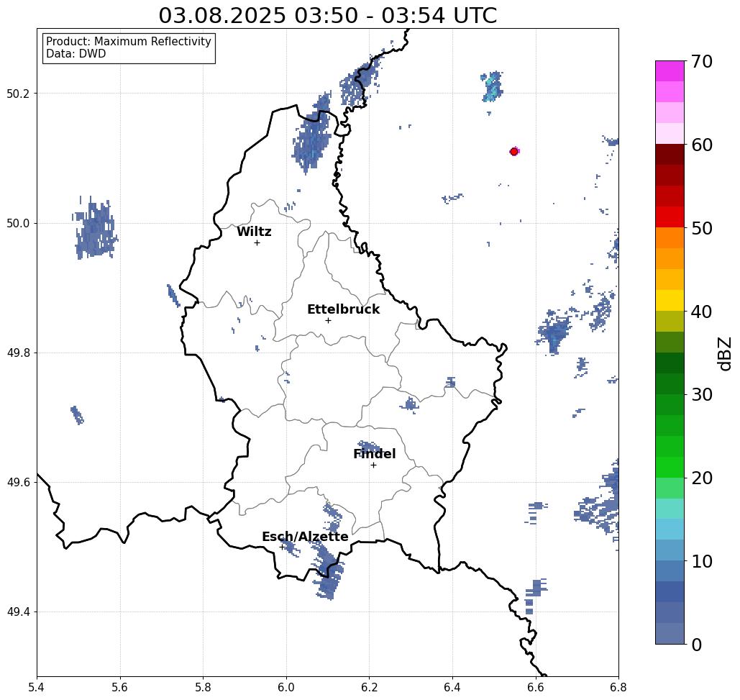Click longitude axis label 6.8
Screen dimensions: 740x700
tap(618, 687)
